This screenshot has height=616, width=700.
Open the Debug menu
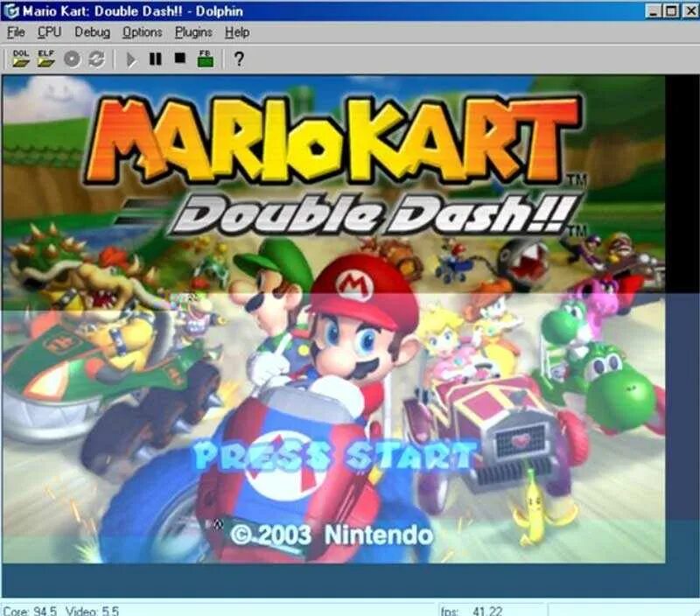pyautogui.click(x=93, y=32)
